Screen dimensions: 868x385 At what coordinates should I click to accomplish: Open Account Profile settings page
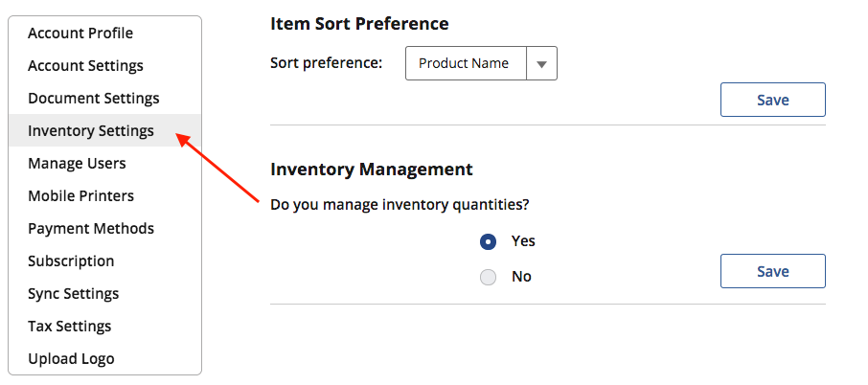(80, 34)
